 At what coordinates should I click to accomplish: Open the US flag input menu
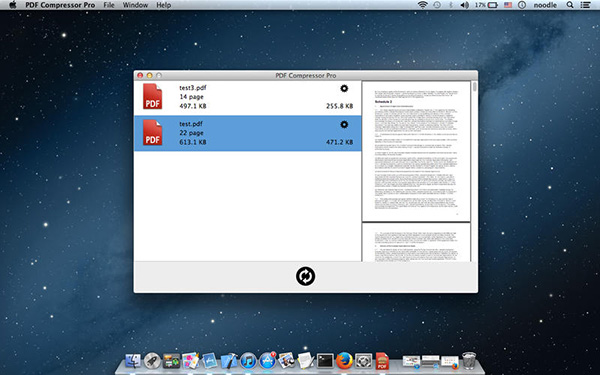tap(508, 5)
